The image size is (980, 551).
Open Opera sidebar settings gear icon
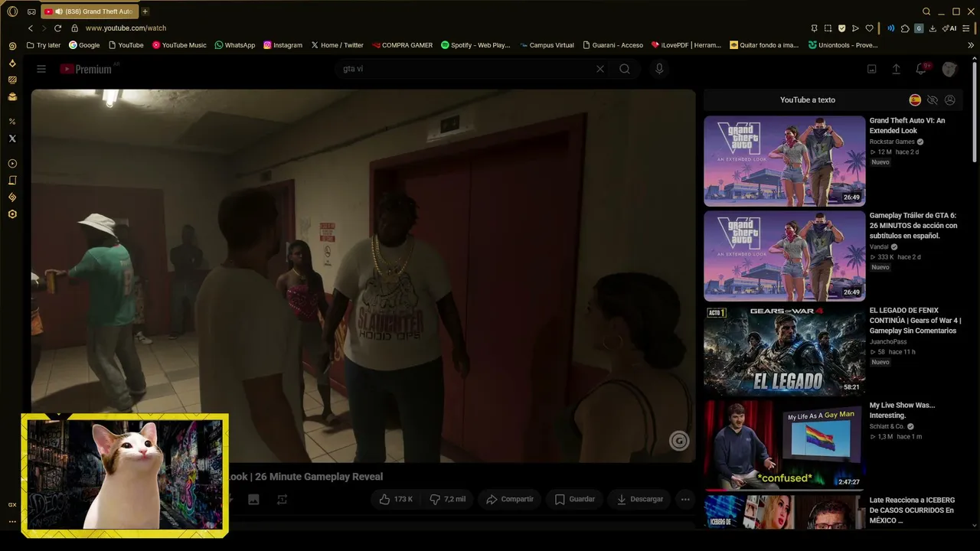12,214
